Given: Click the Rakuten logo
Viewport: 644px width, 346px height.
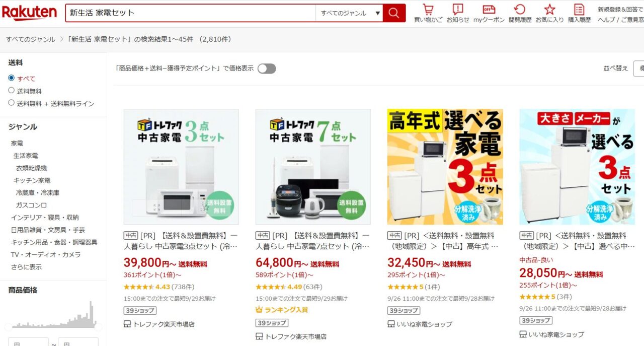Looking at the screenshot, I should tap(29, 13).
